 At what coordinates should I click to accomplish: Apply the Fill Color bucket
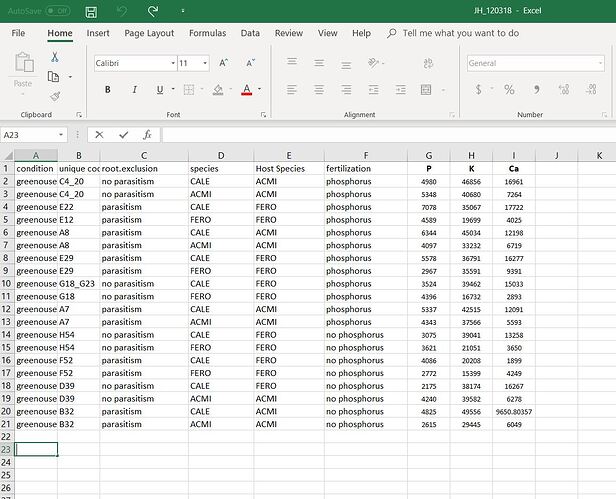click(x=218, y=90)
